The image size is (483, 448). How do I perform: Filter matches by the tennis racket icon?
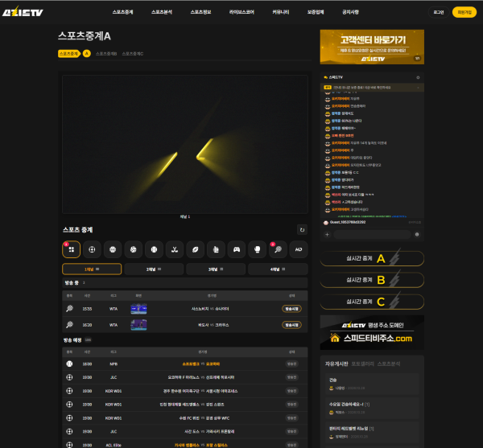pyautogui.click(x=278, y=249)
